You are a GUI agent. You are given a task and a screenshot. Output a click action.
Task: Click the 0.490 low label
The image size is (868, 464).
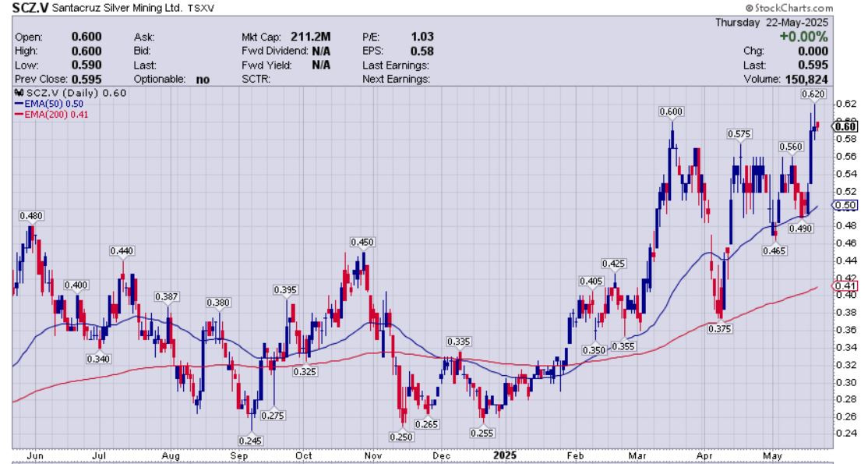(x=800, y=228)
